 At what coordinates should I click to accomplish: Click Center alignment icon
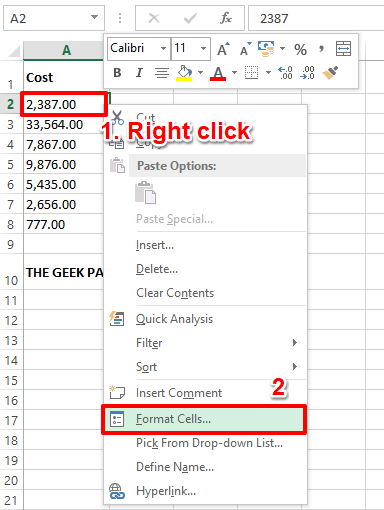(162, 73)
